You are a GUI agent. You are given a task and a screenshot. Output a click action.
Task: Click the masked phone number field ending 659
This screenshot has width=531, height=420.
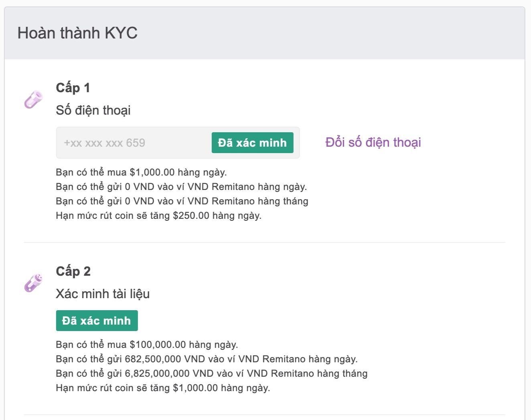click(178, 143)
